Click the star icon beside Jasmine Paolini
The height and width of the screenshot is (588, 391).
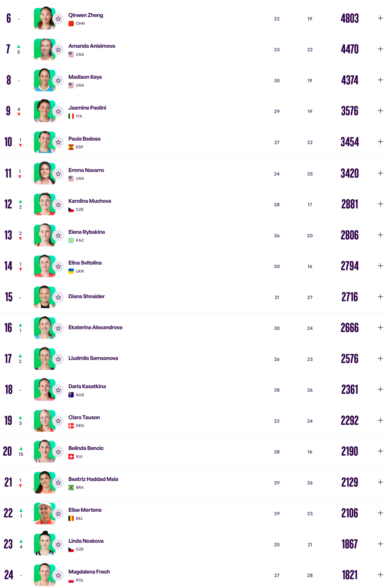[x=58, y=111]
